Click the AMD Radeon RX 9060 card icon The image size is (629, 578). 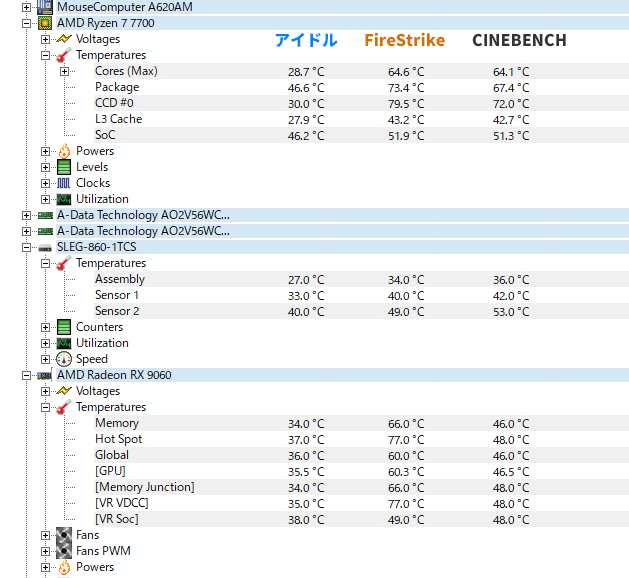pyautogui.click(x=45, y=375)
